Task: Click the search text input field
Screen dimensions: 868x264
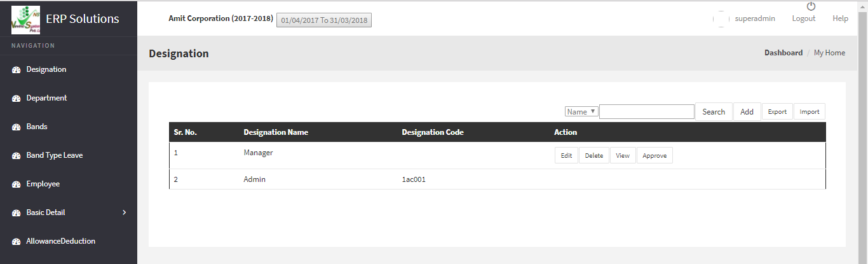Action: tap(646, 112)
